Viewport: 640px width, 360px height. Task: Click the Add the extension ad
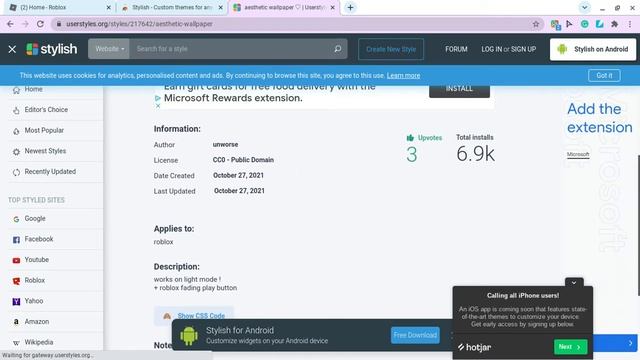pos(599,118)
